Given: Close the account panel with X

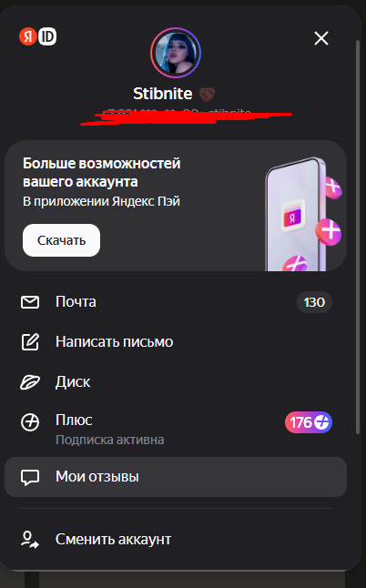Looking at the screenshot, I should pos(321,38).
